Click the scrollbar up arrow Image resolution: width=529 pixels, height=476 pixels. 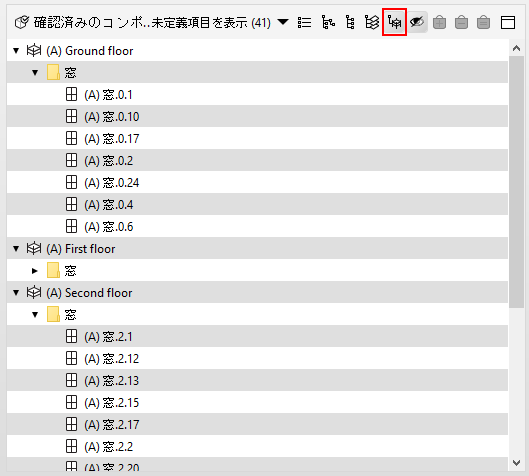pos(516,48)
